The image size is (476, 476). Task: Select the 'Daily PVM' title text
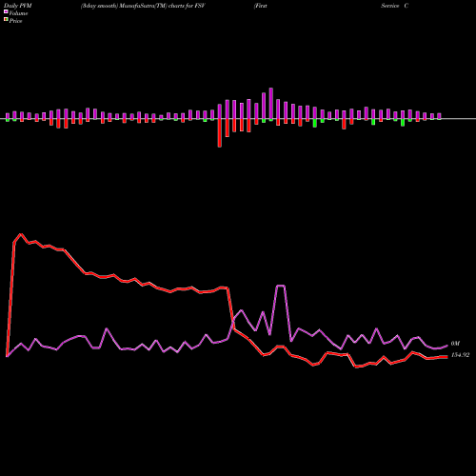(18, 6)
